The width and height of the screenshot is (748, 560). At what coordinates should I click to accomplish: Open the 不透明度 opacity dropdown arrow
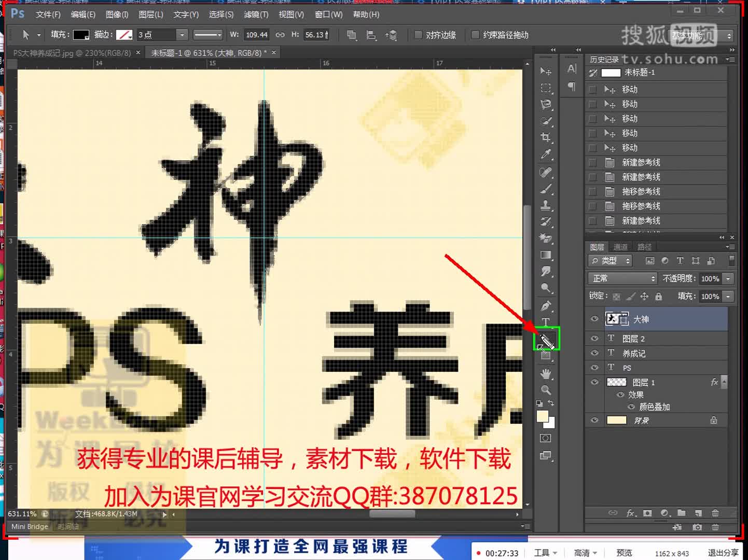pyautogui.click(x=728, y=278)
